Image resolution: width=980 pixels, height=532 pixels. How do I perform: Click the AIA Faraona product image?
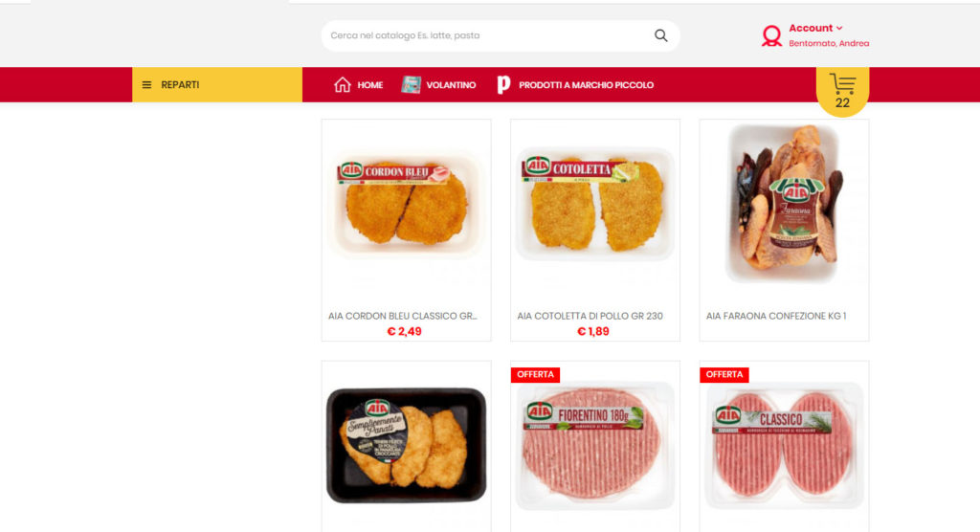pyautogui.click(x=784, y=204)
